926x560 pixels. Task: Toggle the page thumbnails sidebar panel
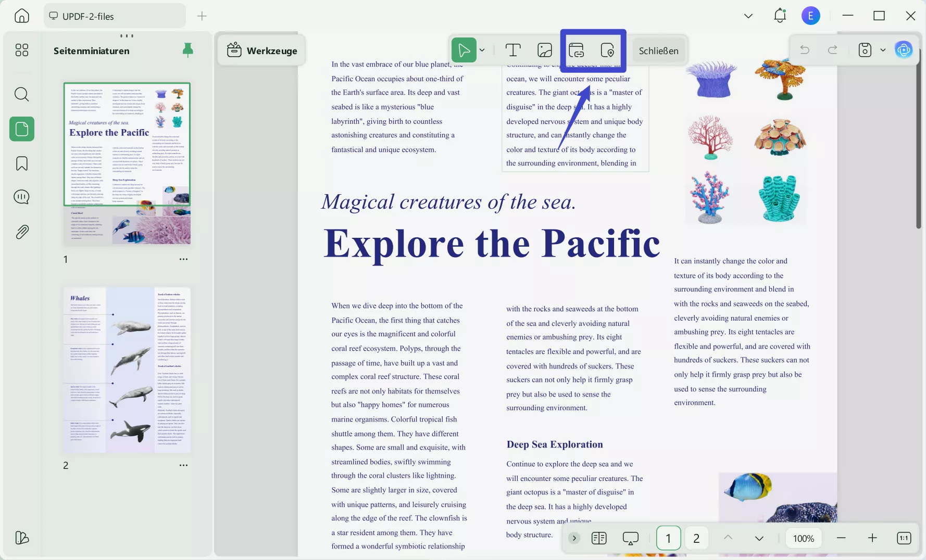[22, 129]
